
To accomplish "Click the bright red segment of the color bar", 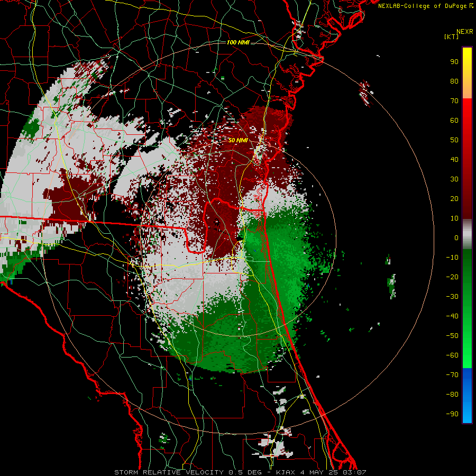I will [x=467, y=111].
